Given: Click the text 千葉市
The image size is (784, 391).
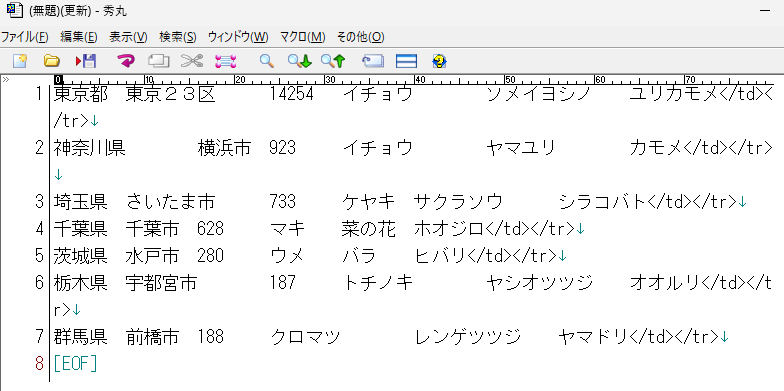Looking at the screenshot, I should [152, 229].
